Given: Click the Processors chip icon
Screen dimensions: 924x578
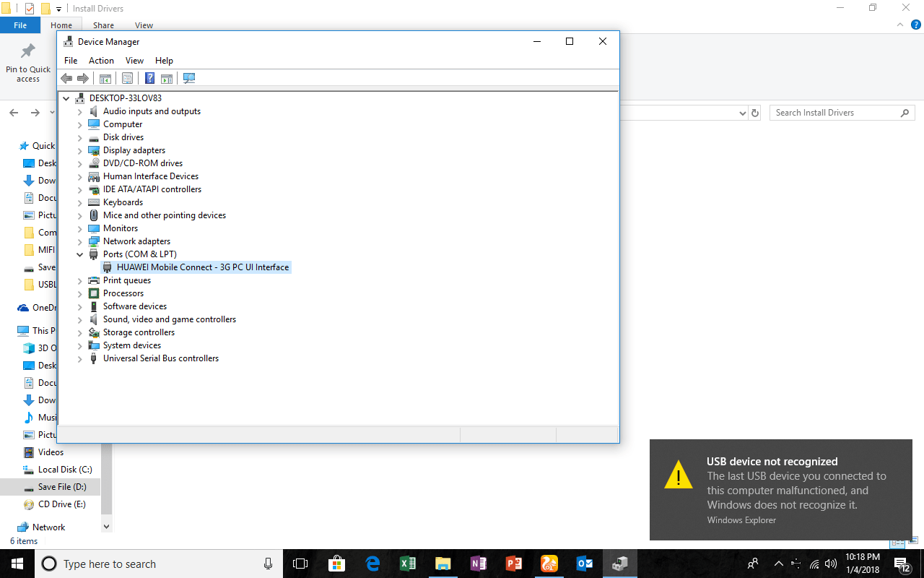Looking at the screenshot, I should (x=94, y=293).
